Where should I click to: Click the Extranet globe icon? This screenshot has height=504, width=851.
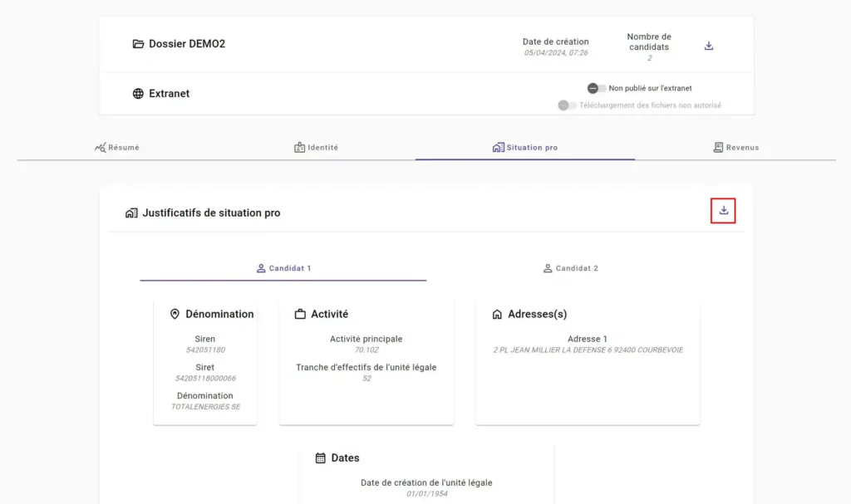(139, 93)
